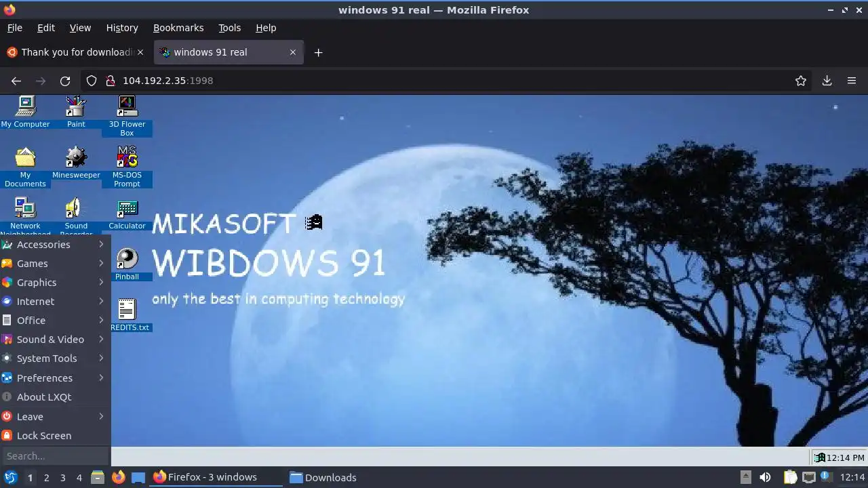
Task: Open Network Neighborhood icon
Action: click(25, 216)
